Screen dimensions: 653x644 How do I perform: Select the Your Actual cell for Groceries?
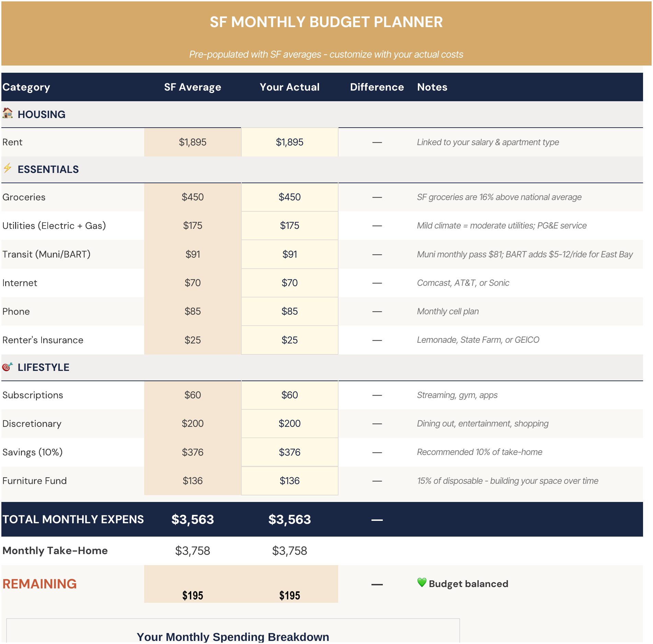click(x=290, y=197)
